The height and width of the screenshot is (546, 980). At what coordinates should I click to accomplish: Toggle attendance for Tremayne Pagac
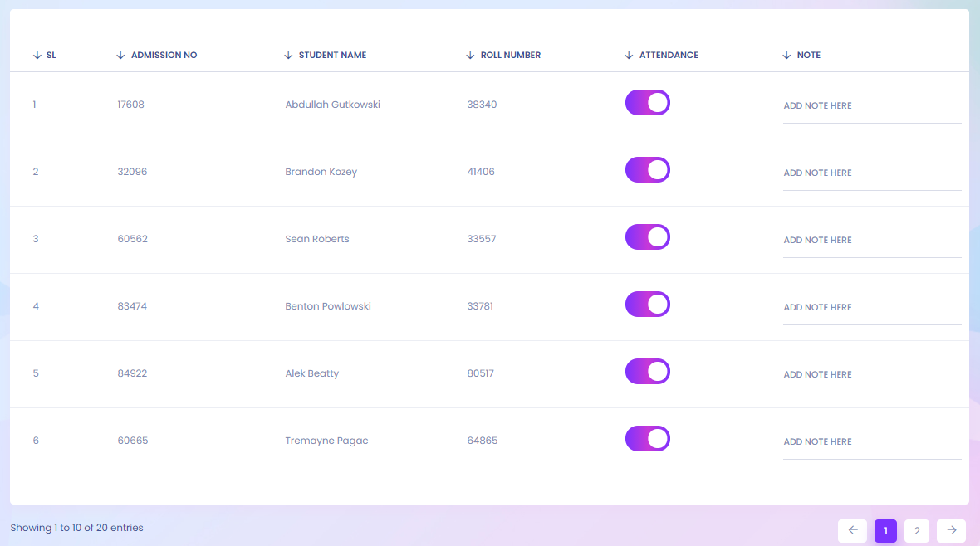(648, 439)
